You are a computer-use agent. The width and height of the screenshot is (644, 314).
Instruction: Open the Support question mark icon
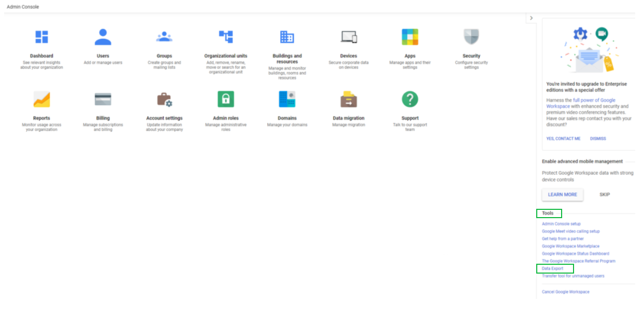(410, 99)
